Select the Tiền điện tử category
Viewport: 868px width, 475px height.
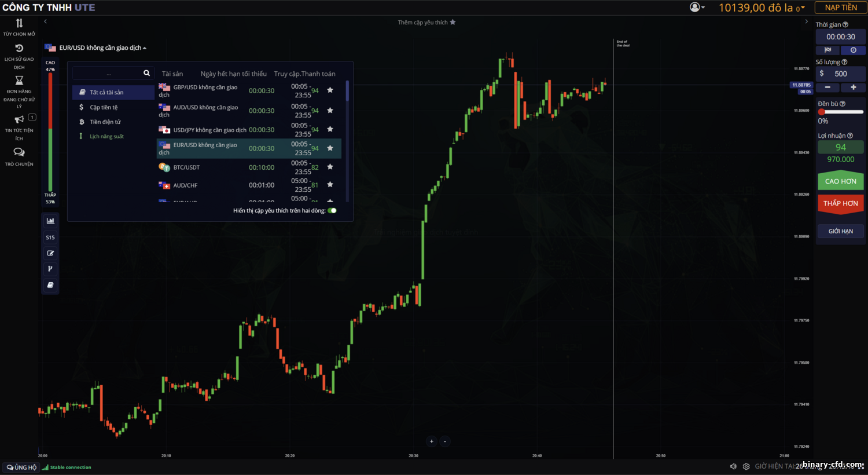coord(105,122)
